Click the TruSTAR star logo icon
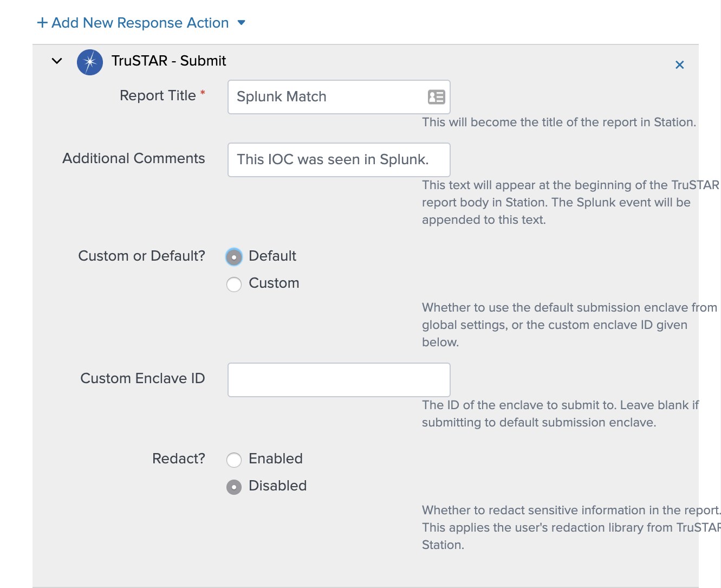The height and width of the screenshot is (588, 721). tap(90, 62)
